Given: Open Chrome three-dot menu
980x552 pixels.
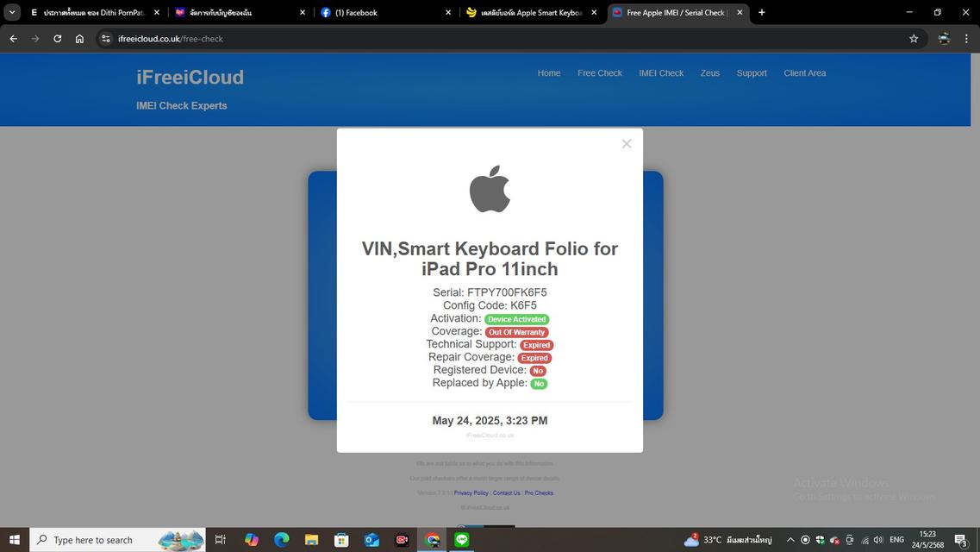Looking at the screenshot, I should tap(966, 39).
